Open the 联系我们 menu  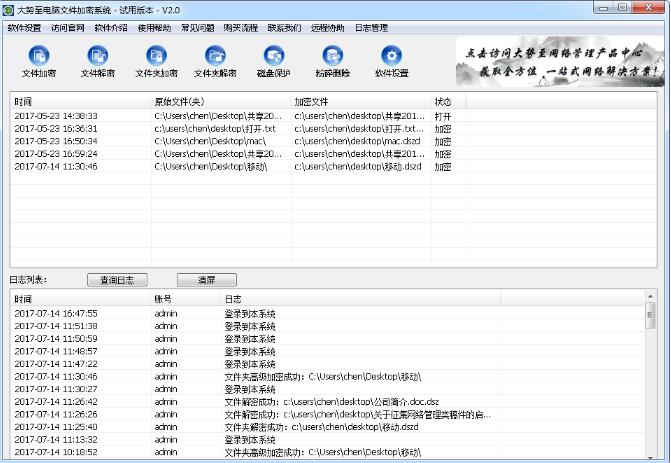tap(284, 28)
